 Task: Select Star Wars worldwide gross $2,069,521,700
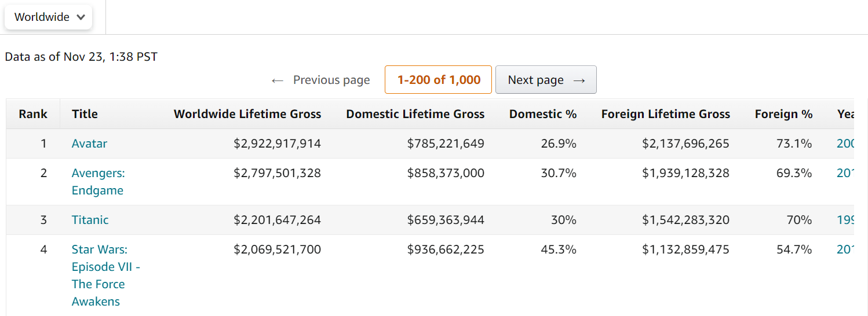click(x=278, y=249)
